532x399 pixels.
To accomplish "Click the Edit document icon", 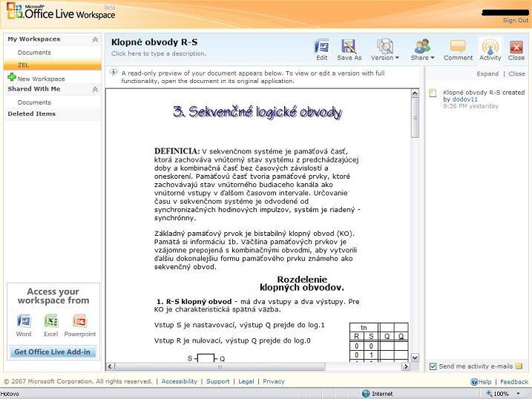I will coord(321,47).
